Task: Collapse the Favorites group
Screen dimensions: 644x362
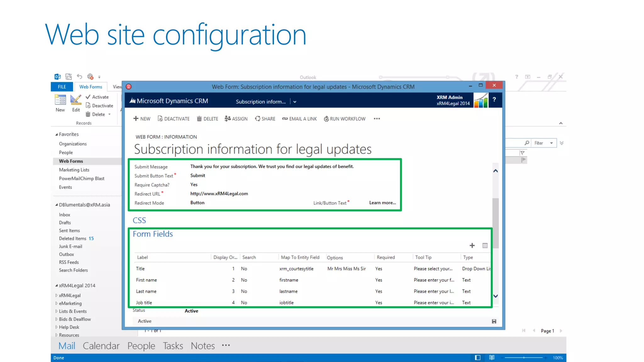Action: (x=57, y=134)
